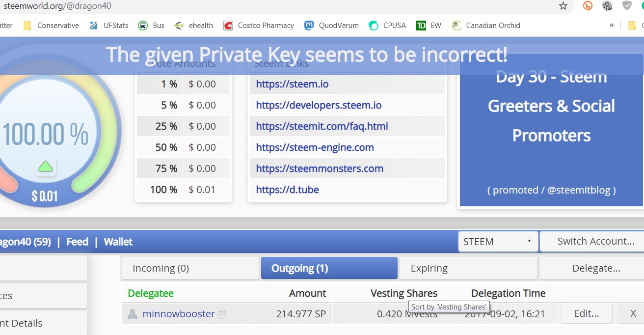This screenshot has width=644, height=335.
Task: Open the QuodVerum bookmark
Action: tap(331, 26)
